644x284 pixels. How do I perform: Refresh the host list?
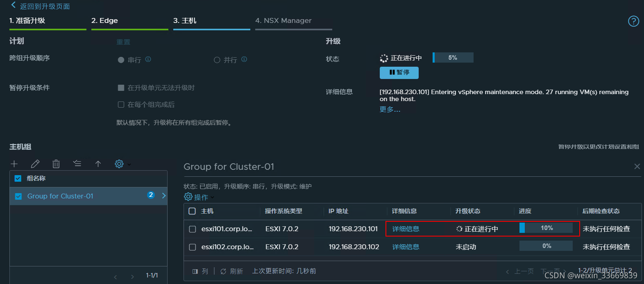(x=232, y=271)
